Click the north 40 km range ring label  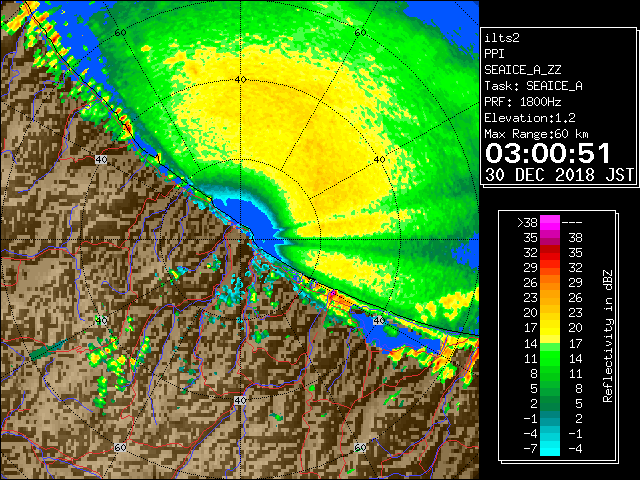coord(240,80)
